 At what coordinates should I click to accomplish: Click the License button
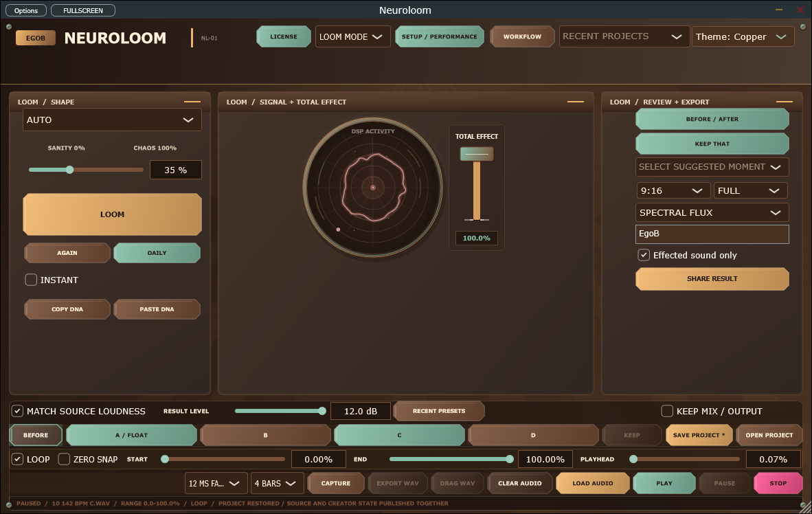283,36
